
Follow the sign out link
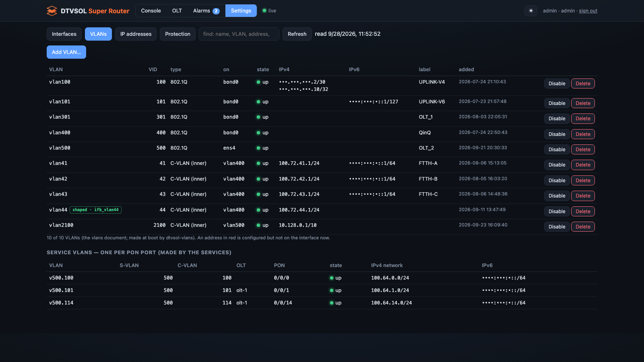[x=588, y=11]
